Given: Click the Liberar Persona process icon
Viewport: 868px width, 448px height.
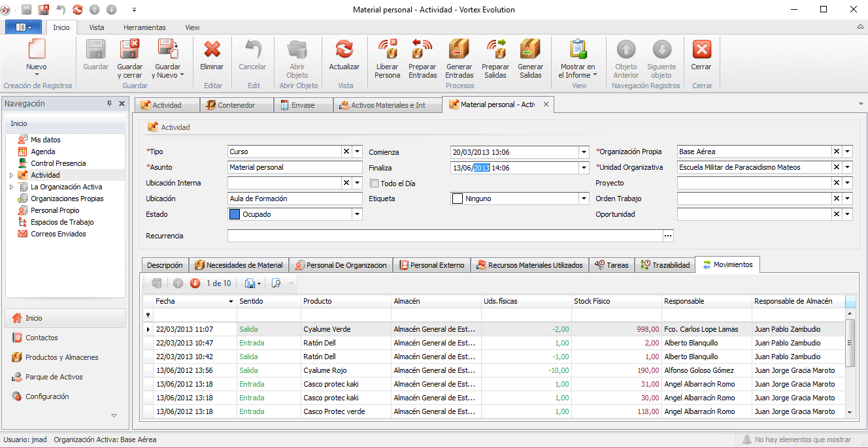Looking at the screenshot, I should coord(388,50).
